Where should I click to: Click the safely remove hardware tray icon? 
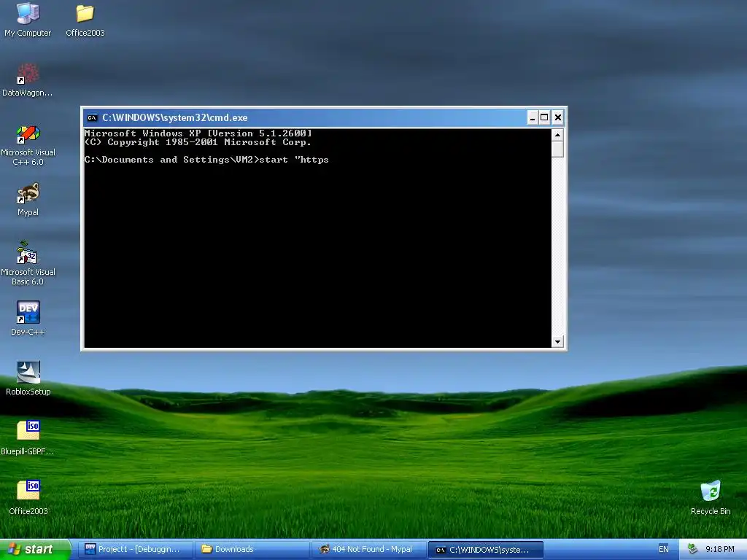(x=692, y=549)
